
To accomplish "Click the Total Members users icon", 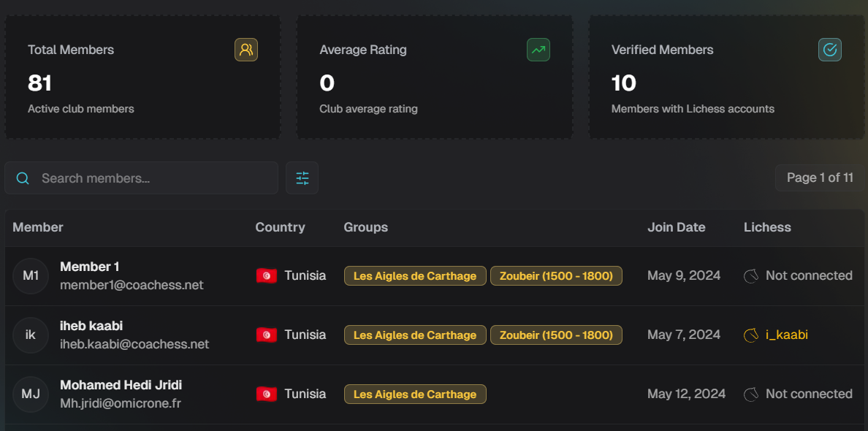I will (x=246, y=50).
